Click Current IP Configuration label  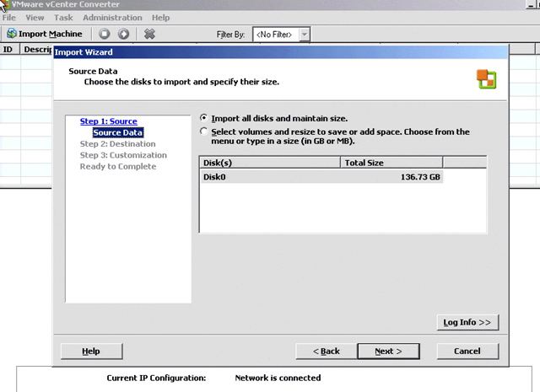pyautogui.click(x=156, y=378)
